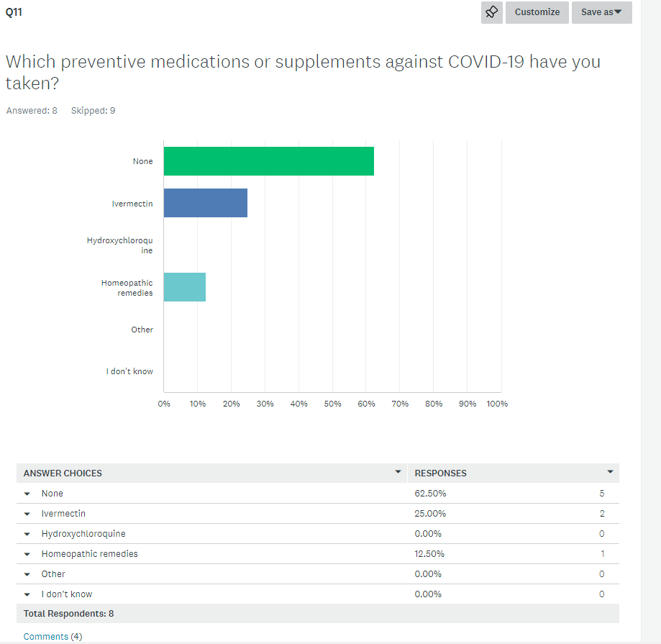Screen dimensions: 661x644
Task: Click the blue Ivermectin bar in chart
Action: [x=205, y=203]
